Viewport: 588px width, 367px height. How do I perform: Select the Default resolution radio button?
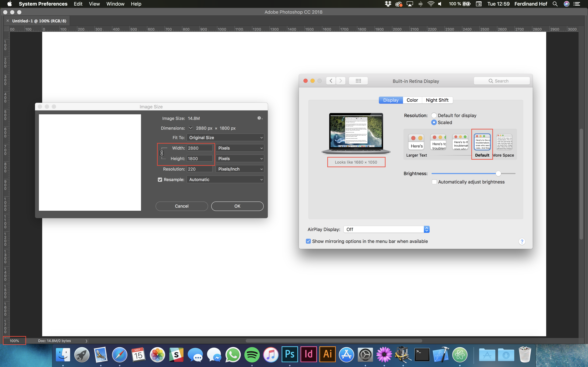[434, 115]
